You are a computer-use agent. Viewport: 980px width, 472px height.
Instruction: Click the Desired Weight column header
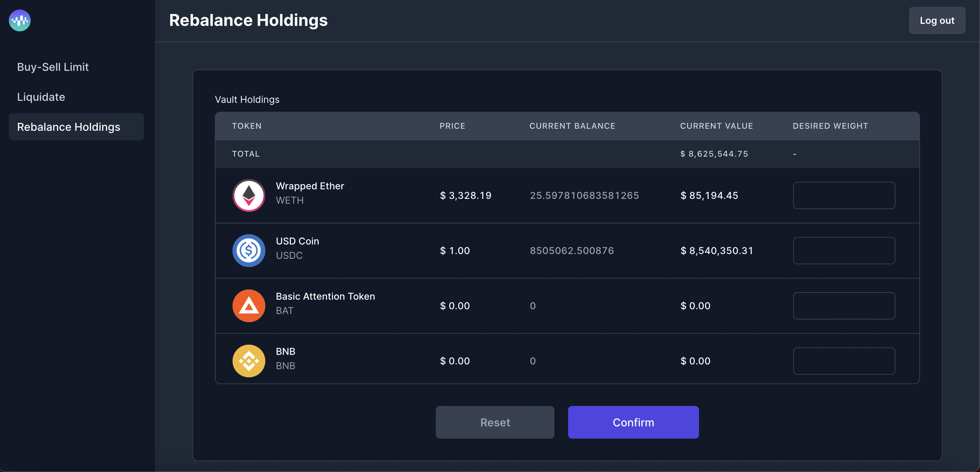[x=830, y=126]
